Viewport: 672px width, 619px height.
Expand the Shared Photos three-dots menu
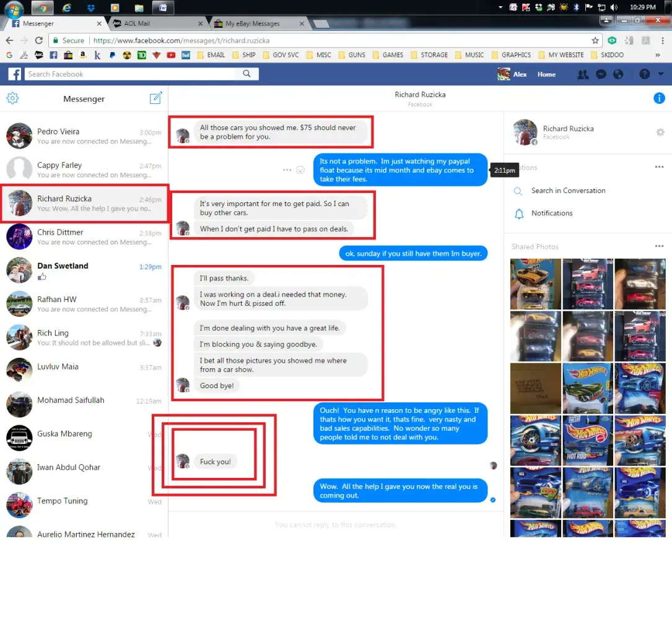click(x=659, y=246)
